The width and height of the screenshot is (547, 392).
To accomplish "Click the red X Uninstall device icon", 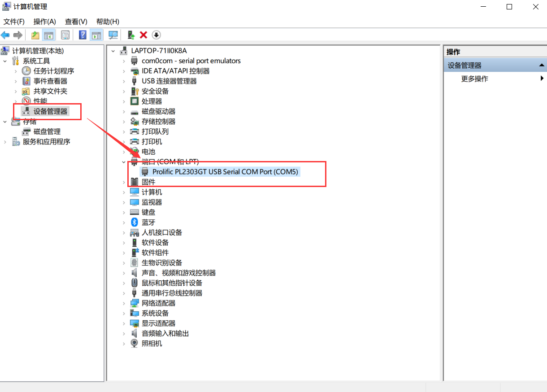I will [x=143, y=35].
